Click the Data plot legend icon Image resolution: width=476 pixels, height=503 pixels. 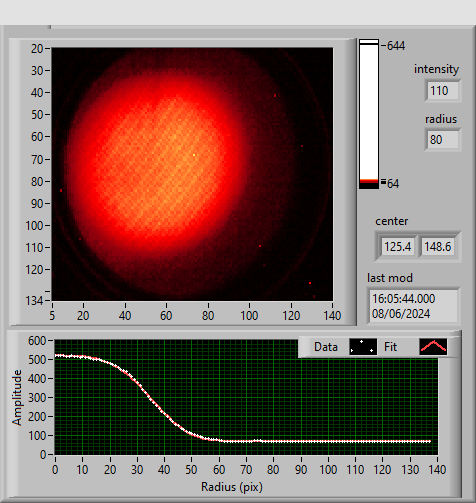tap(363, 347)
